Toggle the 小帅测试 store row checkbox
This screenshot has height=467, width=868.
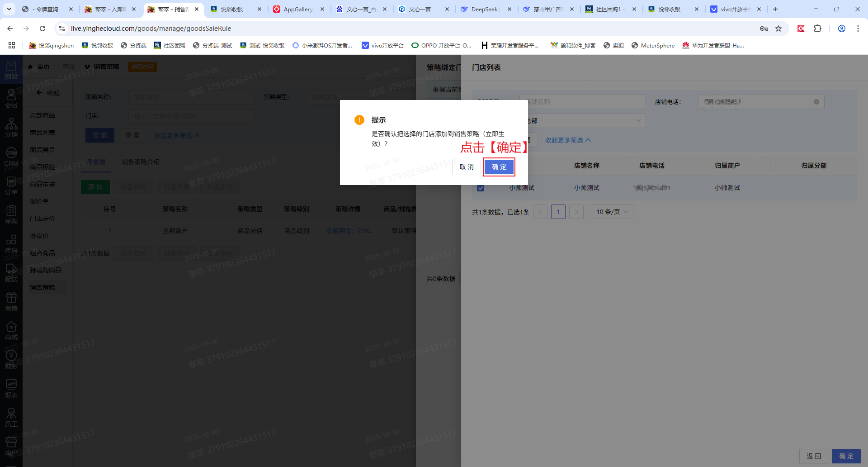pyautogui.click(x=481, y=188)
